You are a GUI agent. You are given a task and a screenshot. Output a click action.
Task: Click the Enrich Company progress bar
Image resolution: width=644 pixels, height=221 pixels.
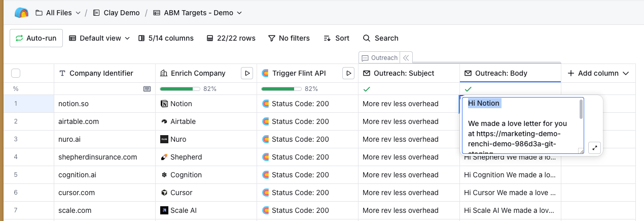click(180, 89)
